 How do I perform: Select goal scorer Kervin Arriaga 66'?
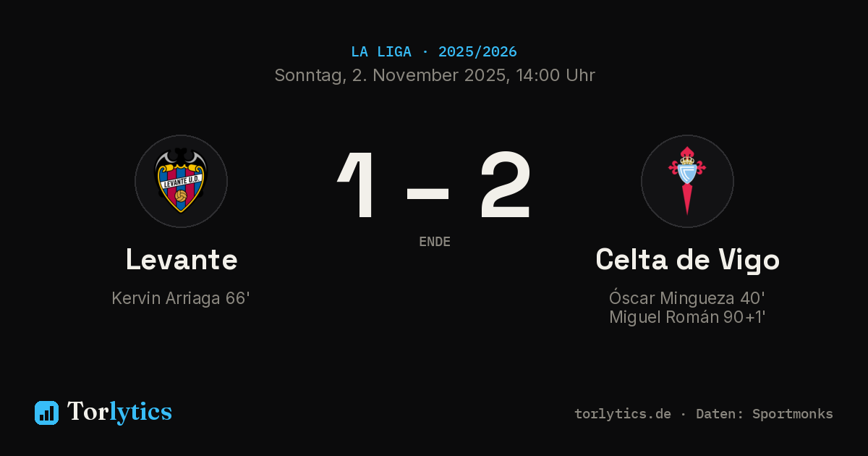click(181, 298)
